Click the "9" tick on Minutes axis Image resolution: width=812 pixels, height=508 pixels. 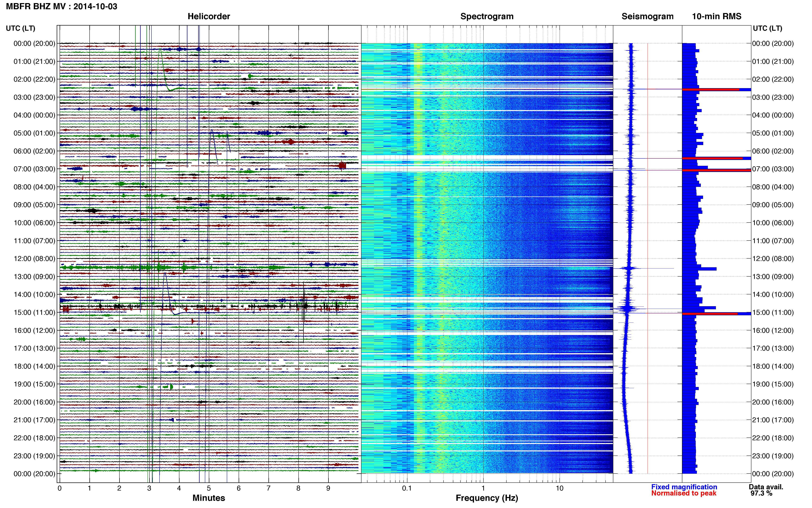[x=328, y=488]
